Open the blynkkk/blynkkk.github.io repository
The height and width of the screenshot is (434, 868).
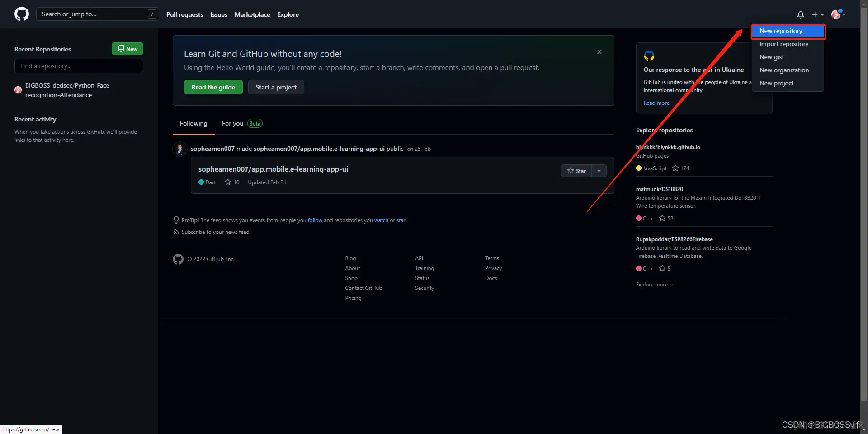point(668,147)
